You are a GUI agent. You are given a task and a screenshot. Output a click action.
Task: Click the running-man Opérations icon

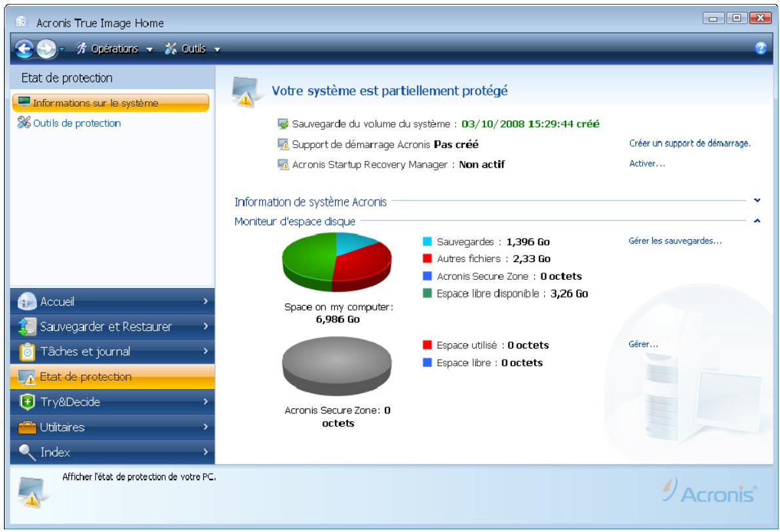[81, 48]
